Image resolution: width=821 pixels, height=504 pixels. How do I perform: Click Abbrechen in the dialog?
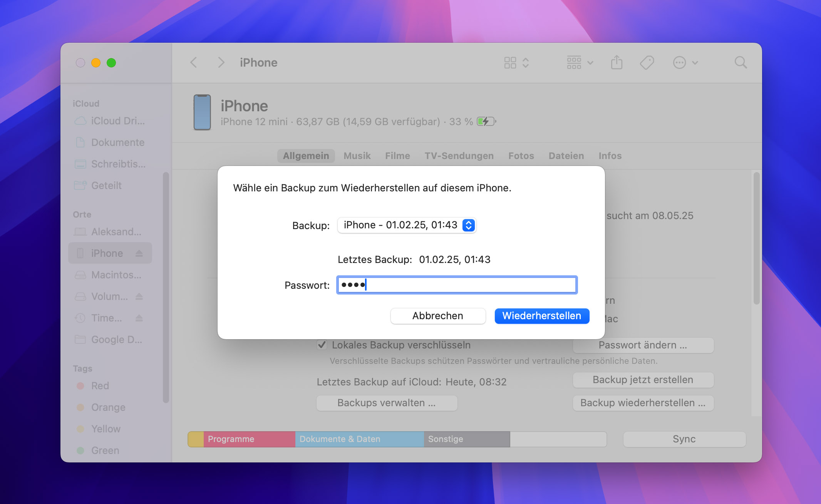438,316
